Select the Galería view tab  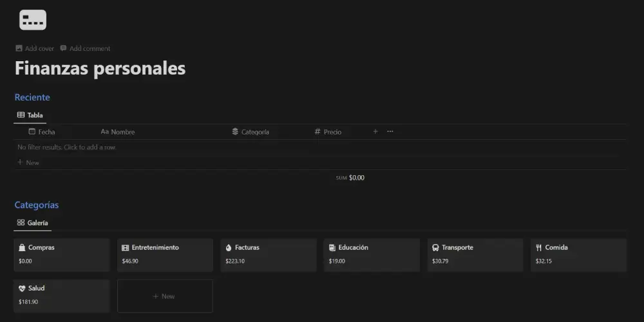[x=32, y=223]
